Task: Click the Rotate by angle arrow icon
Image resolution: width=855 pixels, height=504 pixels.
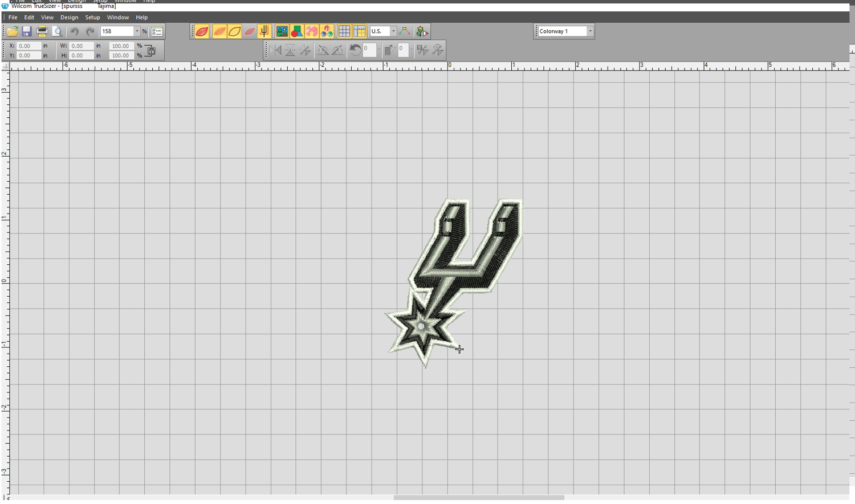Action: [x=355, y=50]
